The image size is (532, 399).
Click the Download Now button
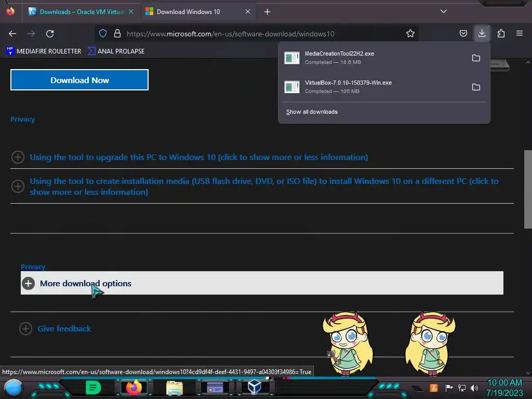[79, 80]
